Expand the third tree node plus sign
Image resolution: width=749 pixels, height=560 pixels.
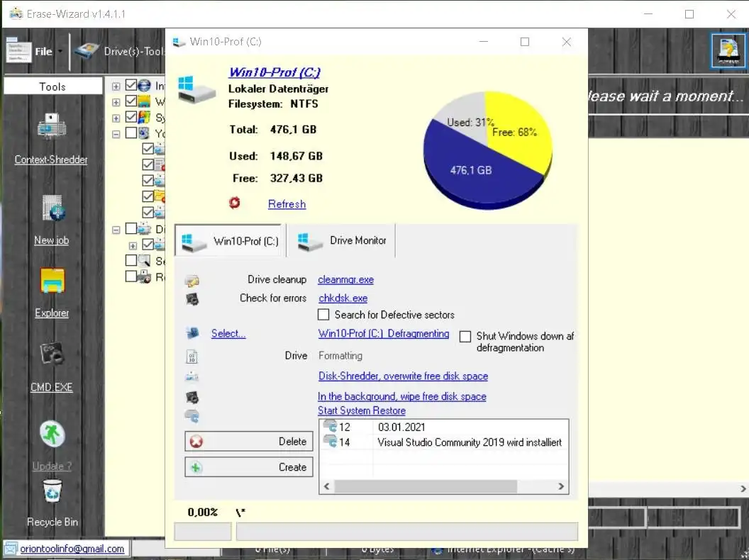[x=116, y=118]
